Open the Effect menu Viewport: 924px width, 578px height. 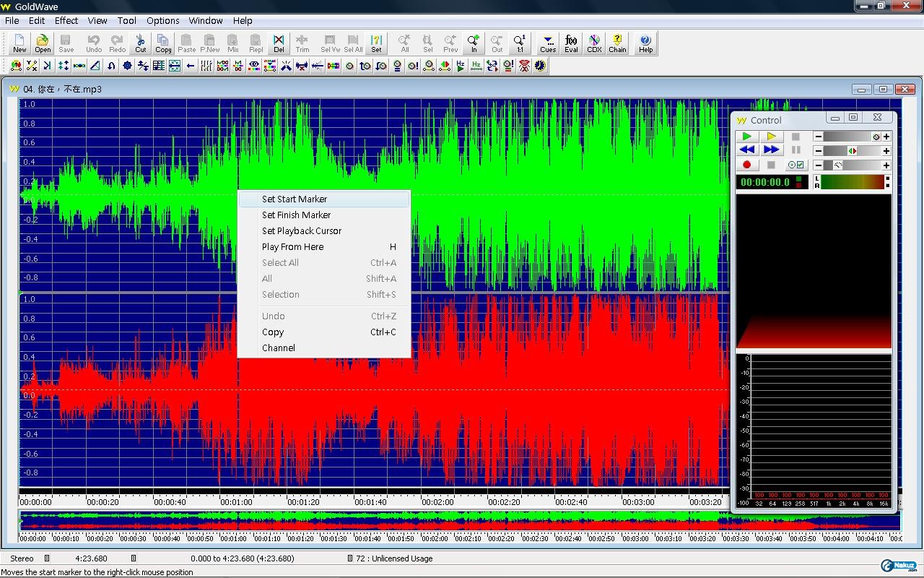coord(66,20)
